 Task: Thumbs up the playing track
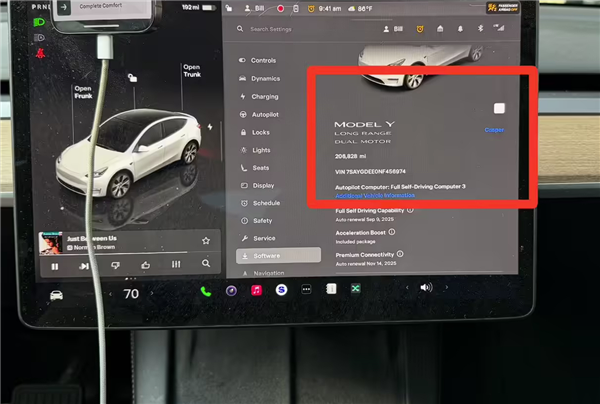coord(146,264)
